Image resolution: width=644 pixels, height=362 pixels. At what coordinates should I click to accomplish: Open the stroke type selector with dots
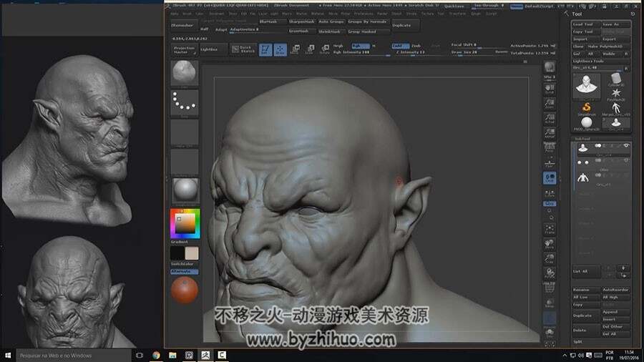point(185,102)
